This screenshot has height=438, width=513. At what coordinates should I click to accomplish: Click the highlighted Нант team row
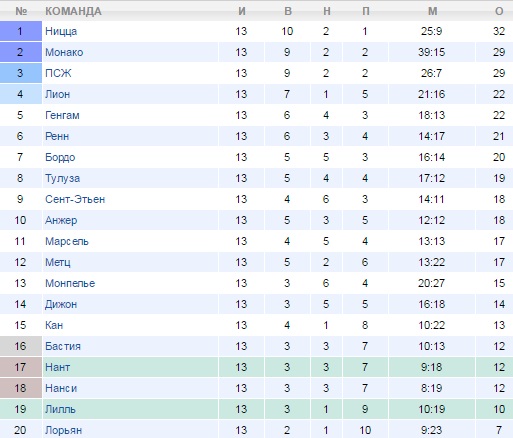256,367
